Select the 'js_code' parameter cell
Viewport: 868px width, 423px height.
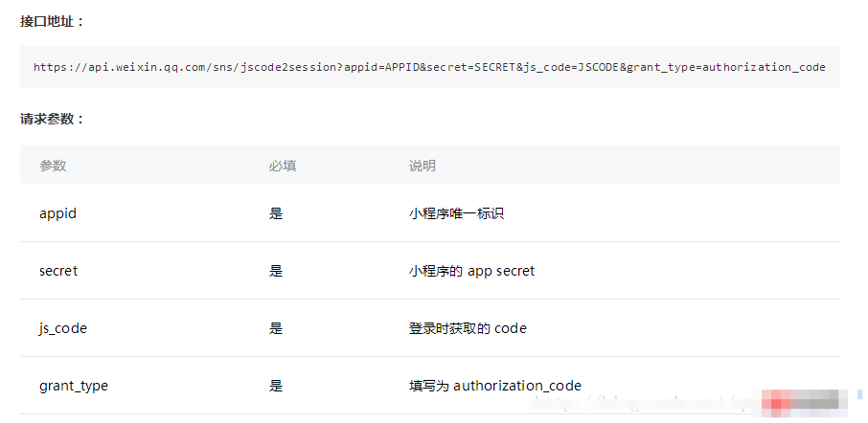pos(63,328)
